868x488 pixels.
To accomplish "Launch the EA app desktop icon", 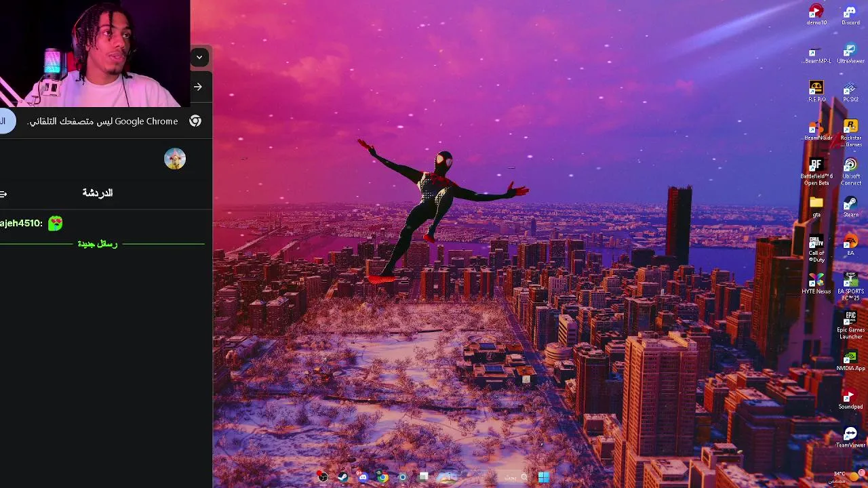I will 850,245.
